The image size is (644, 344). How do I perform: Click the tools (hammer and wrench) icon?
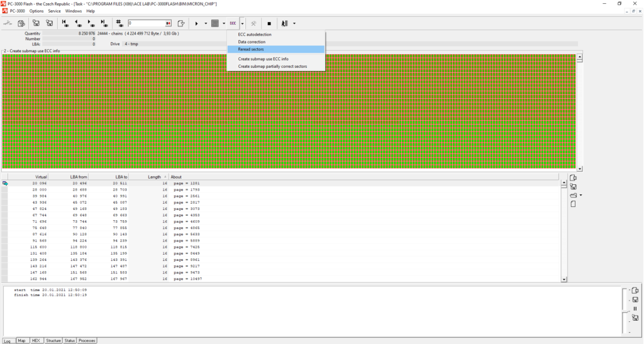tap(253, 23)
